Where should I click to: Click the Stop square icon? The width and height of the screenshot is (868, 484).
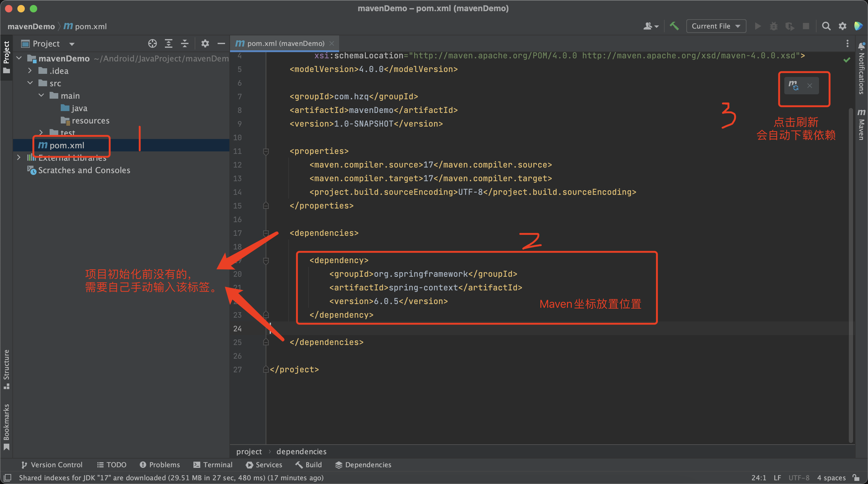coord(806,26)
